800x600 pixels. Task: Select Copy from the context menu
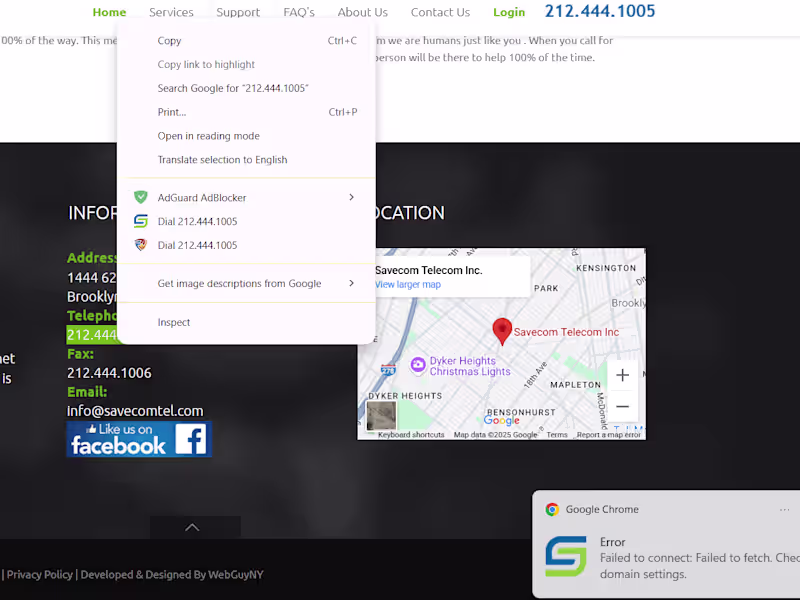(x=170, y=40)
